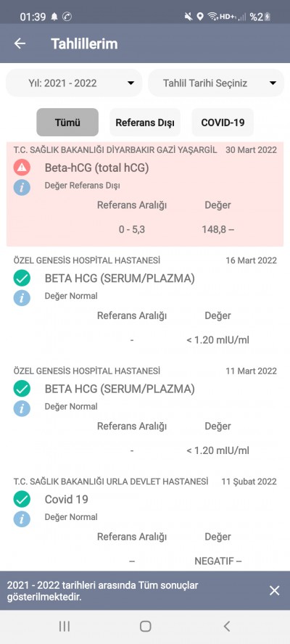The height and width of the screenshot is (644, 290).
Task: Expand the Yıl: 2021 - 2022 dropdown
Action: [74, 83]
